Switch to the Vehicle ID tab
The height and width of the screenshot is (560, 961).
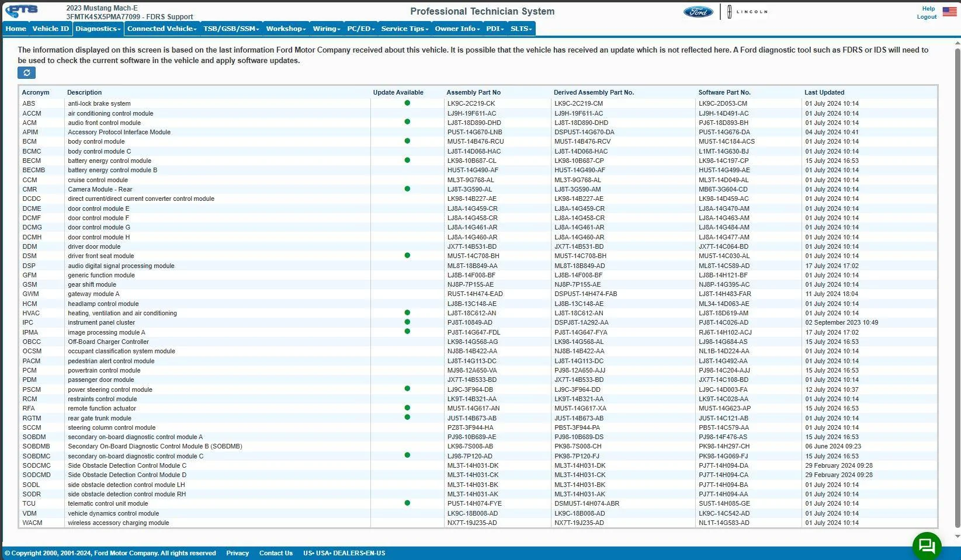[50, 29]
